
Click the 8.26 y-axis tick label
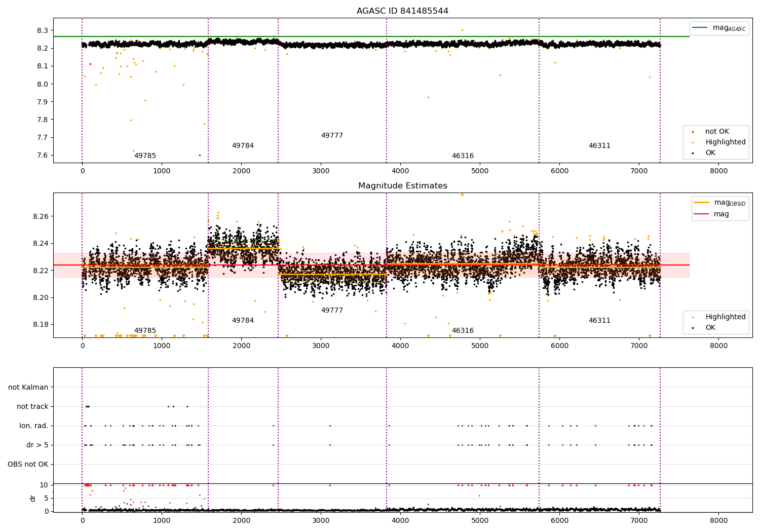(41, 217)
